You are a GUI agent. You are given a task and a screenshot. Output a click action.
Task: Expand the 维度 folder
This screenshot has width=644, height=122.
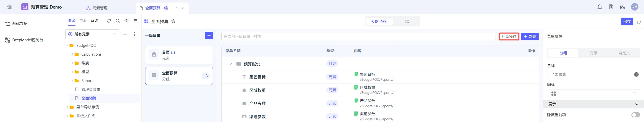point(73,63)
